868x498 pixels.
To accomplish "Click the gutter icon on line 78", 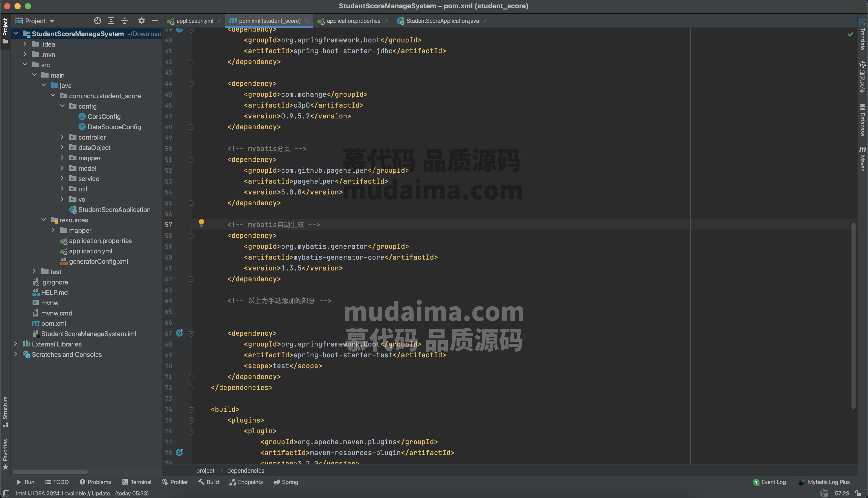I will [x=179, y=452].
